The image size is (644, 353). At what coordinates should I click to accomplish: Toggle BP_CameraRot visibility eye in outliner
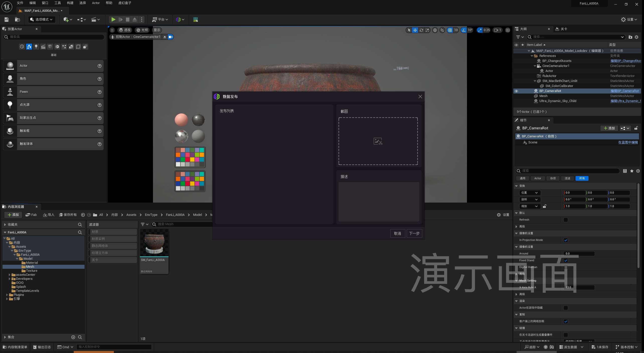pos(516,91)
